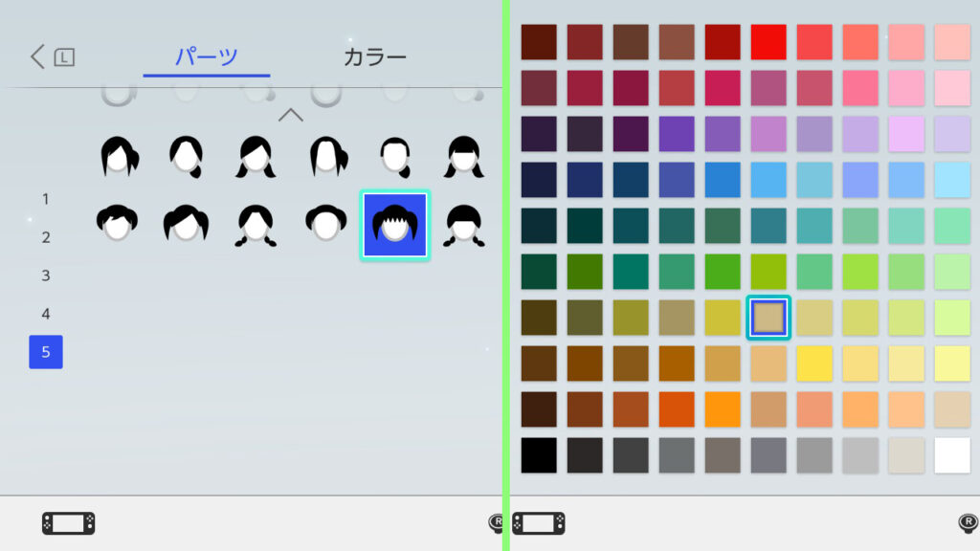Pick the first hairstyle in the upper row
980x551 pixels.
pyautogui.click(x=119, y=156)
